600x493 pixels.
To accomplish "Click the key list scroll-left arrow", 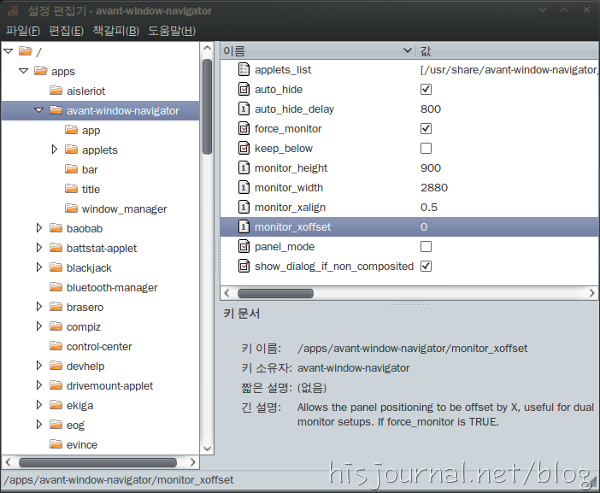I will [x=227, y=293].
